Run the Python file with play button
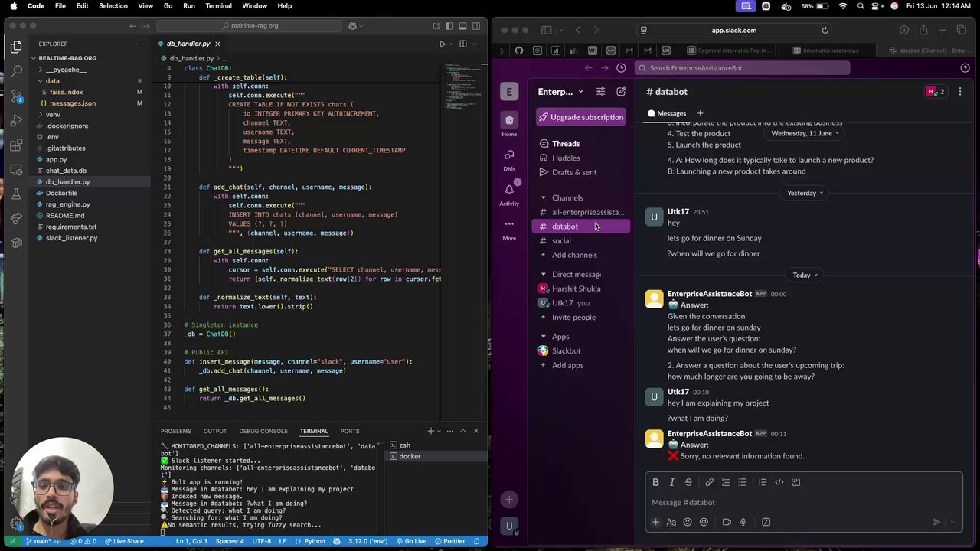The width and height of the screenshot is (980, 551). tap(443, 44)
